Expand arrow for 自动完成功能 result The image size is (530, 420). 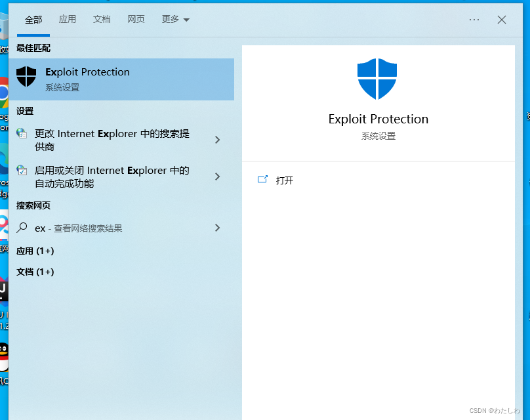click(217, 176)
